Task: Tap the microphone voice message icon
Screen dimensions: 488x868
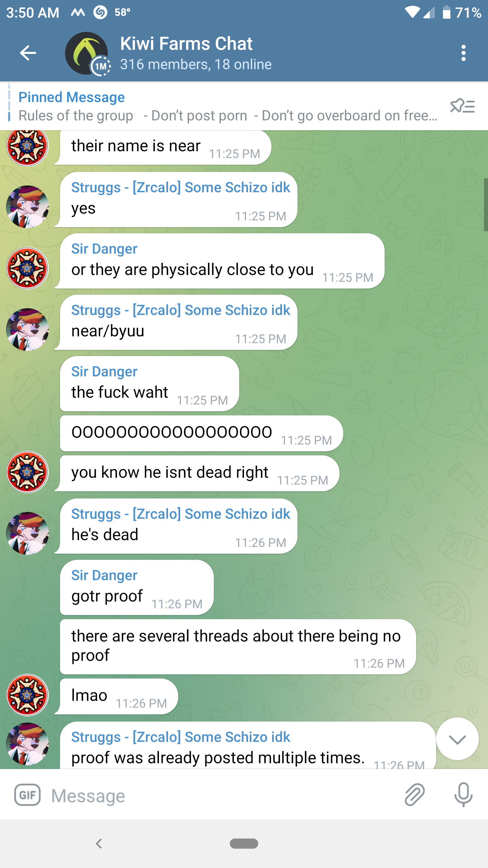Action: click(463, 794)
